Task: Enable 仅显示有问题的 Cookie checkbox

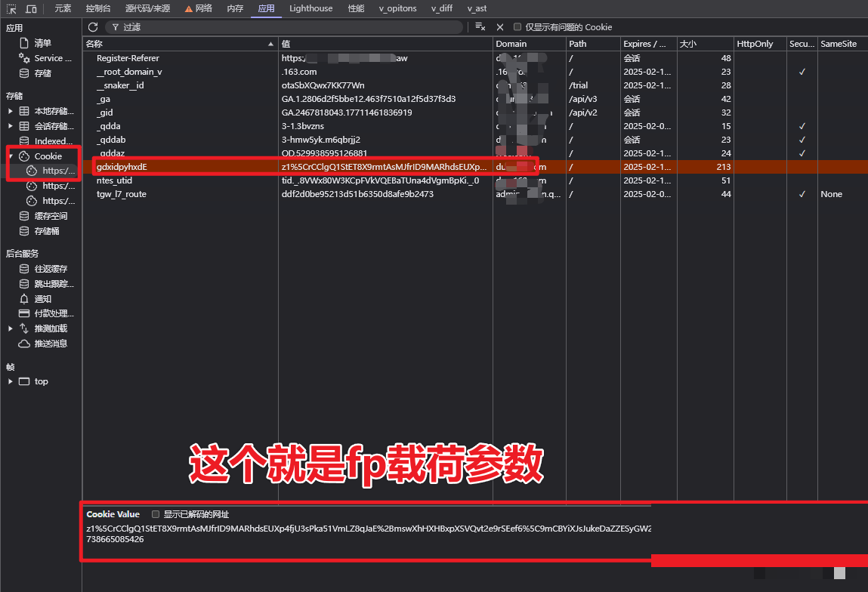Action: (x=517, y=27)
